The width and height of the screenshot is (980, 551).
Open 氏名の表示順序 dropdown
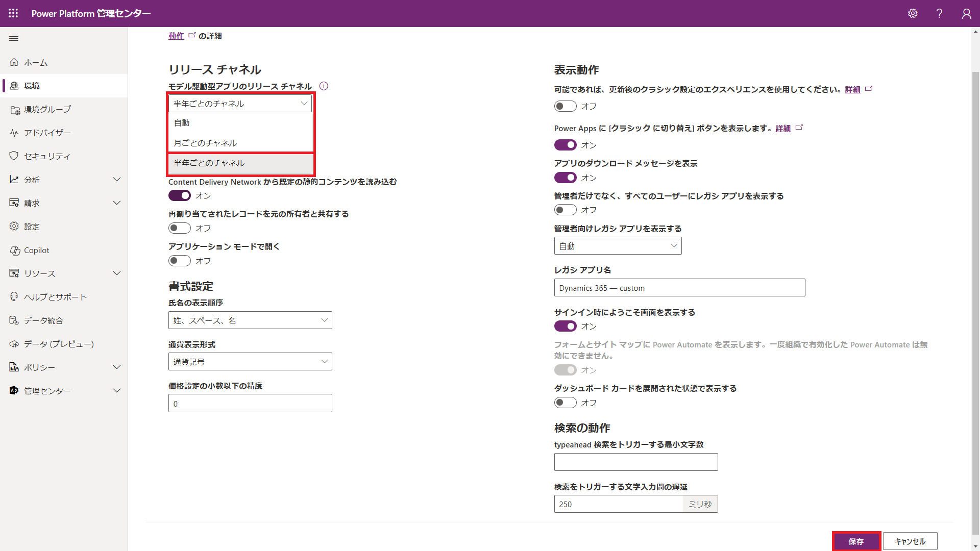(x=250, y=320)
